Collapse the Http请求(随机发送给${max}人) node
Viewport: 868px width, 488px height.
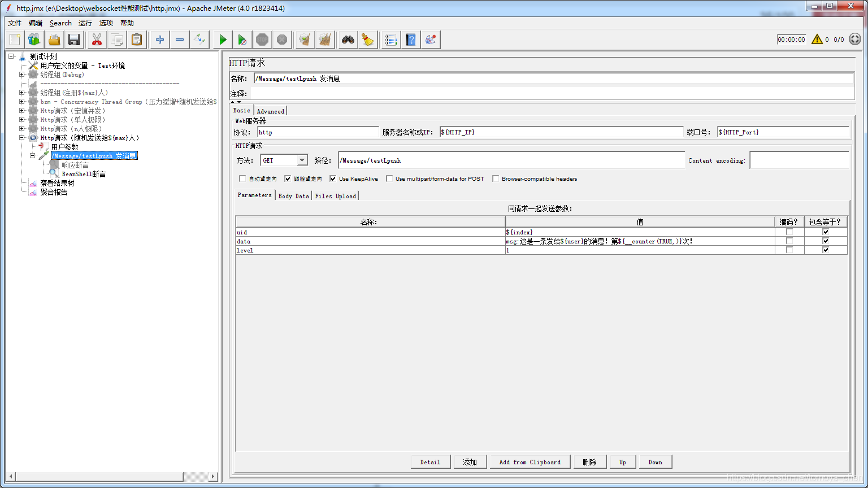pyautogui.click(x=21, y=137)
